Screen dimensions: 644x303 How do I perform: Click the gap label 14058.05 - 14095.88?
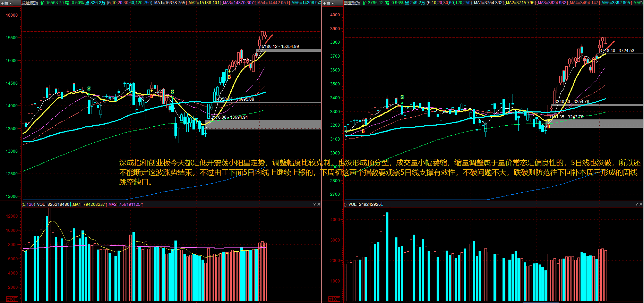(x=234, y=99)
